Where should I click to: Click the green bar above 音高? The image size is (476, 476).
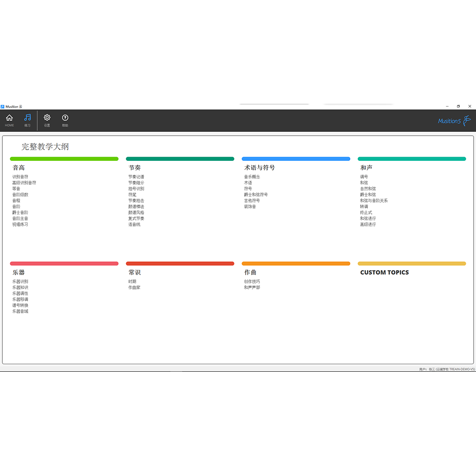(x=64, y=159)
